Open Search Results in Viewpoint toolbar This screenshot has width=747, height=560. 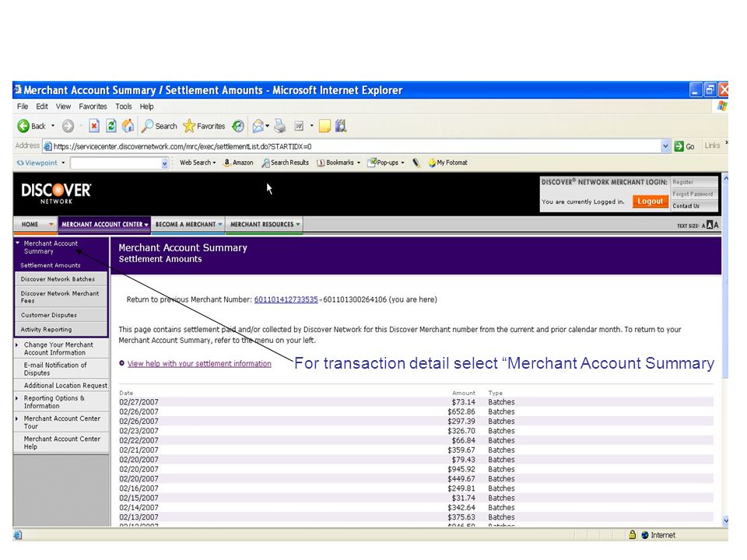[285, 163]
